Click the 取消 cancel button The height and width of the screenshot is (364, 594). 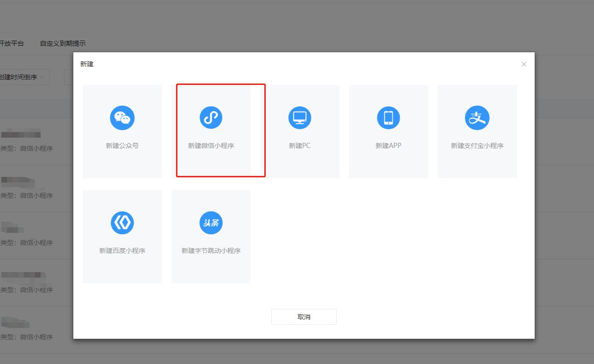tap(304, 317)
